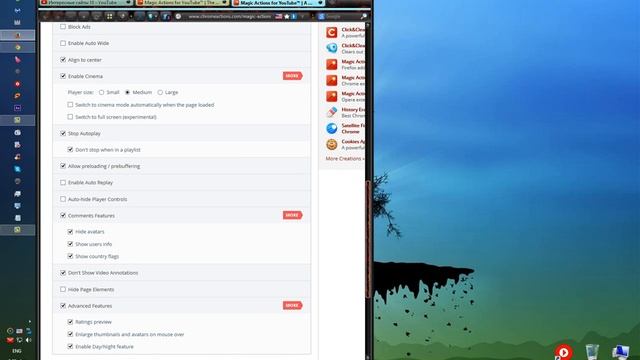Open the Computer icon on desktop
Viewport: 640px width, 360px height.
(620, 352)
